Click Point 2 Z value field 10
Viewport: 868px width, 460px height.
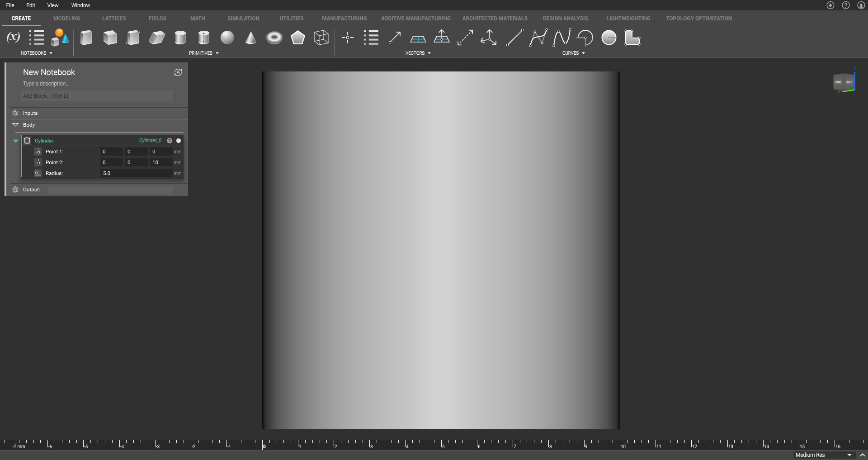(x=161, y=162)
